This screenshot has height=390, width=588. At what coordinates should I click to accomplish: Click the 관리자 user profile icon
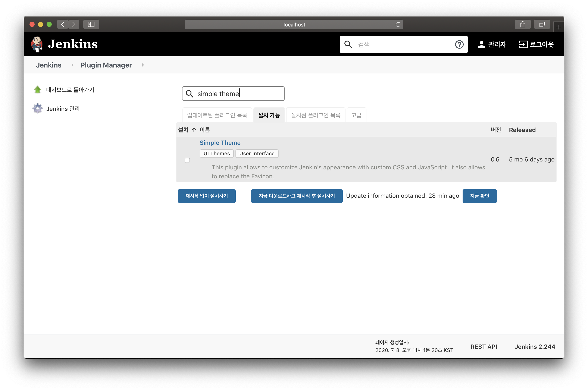(x=481, y=44)
